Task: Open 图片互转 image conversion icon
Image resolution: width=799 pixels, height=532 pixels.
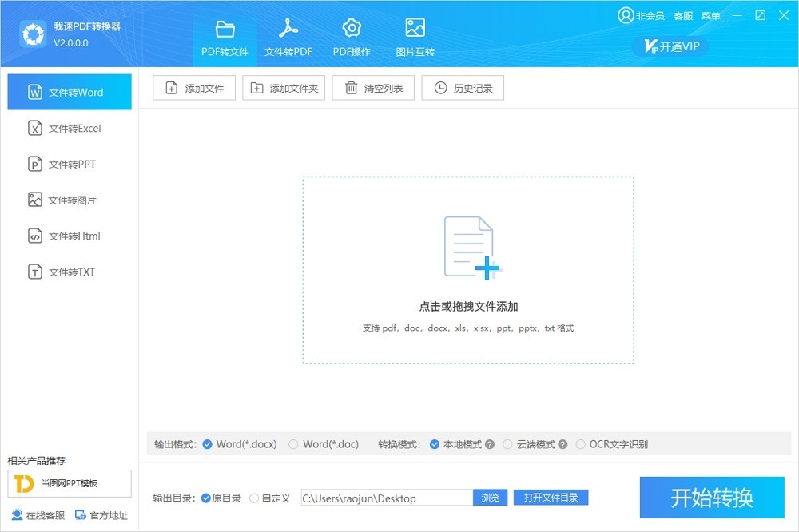Action: 415,28
